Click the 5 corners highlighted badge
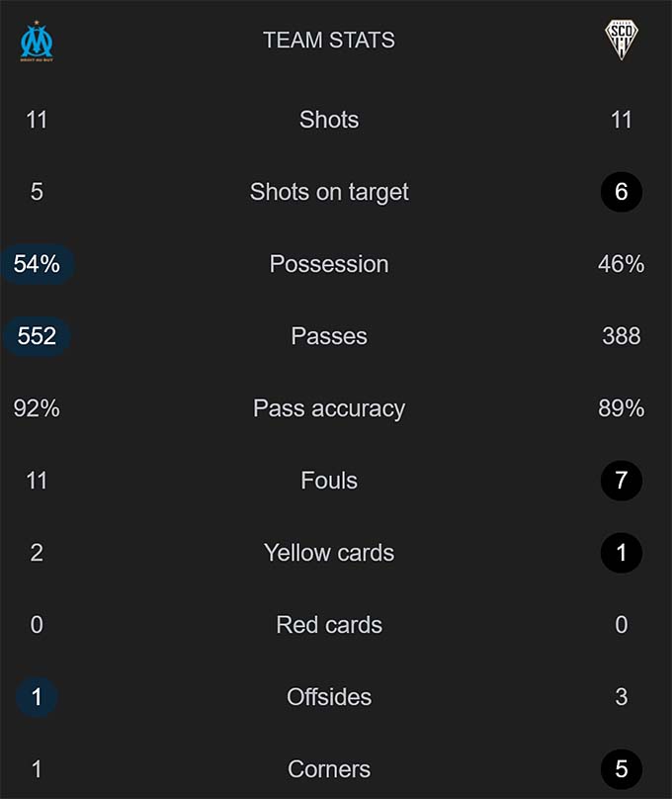The height and width of the screenshot is (799, 672). [621, 769]
